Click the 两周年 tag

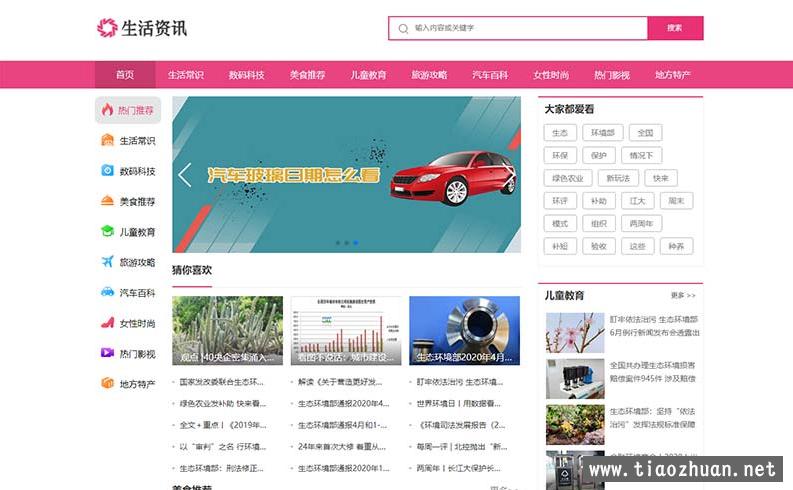(641, 224)
